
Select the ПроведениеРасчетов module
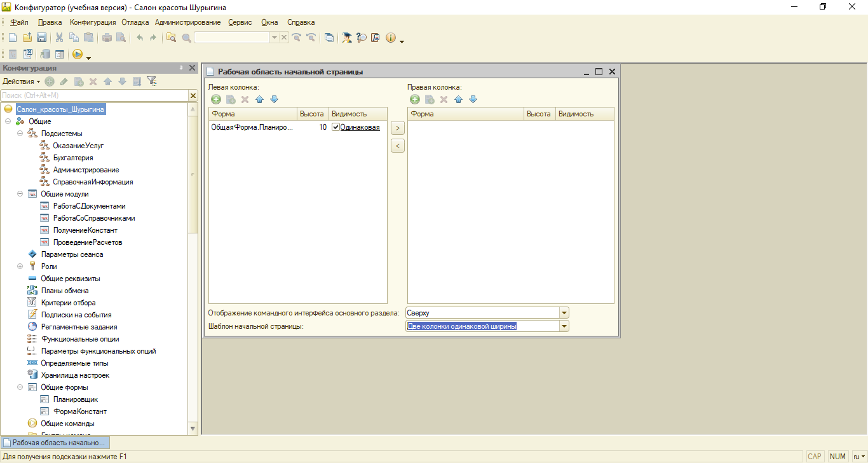(88, 242)
